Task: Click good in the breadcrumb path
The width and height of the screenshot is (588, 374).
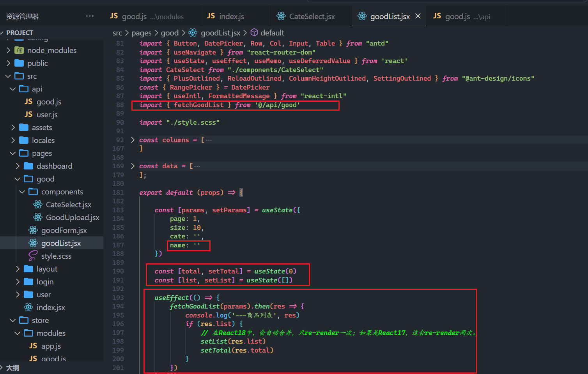Action: pyautogui.click(x=170, y=33)
